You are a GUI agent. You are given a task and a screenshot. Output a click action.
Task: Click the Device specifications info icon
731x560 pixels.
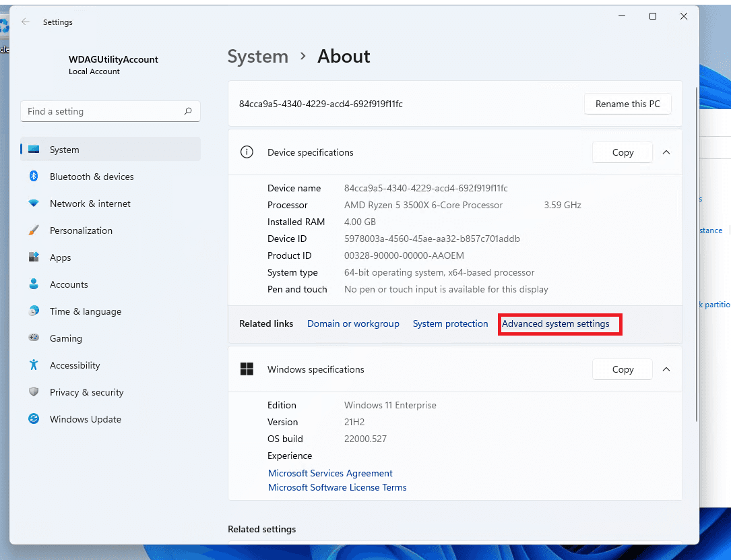[247, 152]
